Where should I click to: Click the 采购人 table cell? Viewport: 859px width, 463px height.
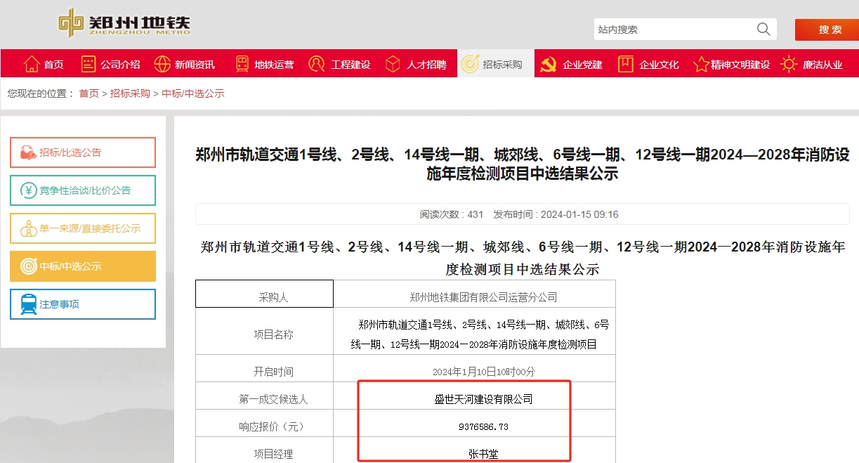(x=265, y=294)
